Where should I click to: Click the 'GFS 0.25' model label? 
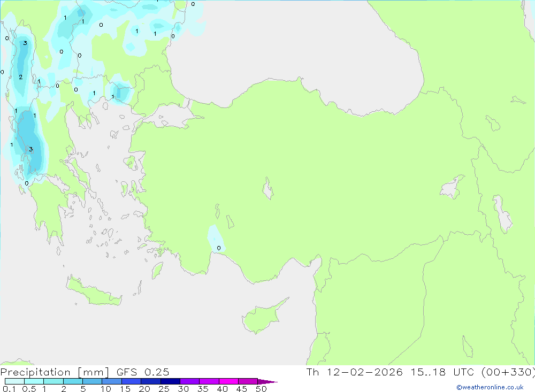point(143,372)
